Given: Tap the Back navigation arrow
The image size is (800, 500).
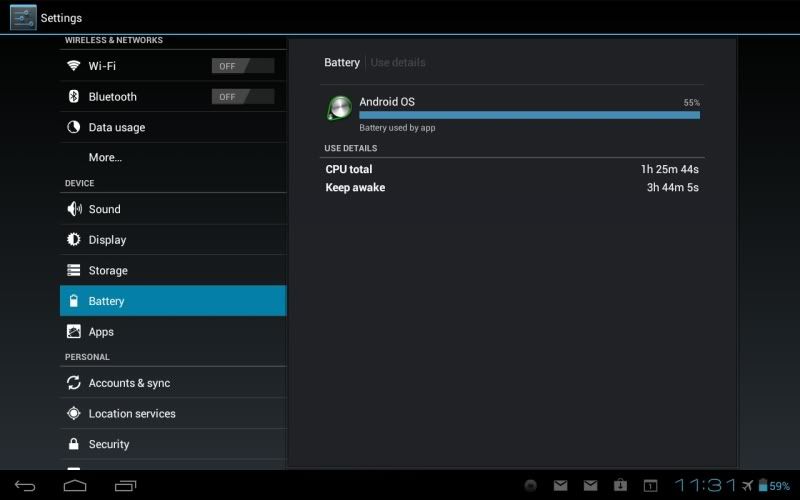Looking at the screenshot, I should (x=24, y=486).
